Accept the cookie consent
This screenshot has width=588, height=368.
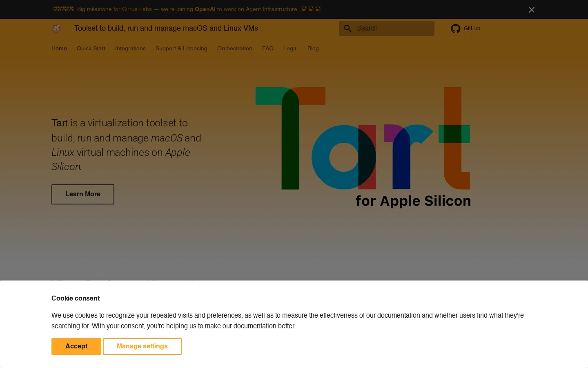pyautogui.click(x=76, y=346)
